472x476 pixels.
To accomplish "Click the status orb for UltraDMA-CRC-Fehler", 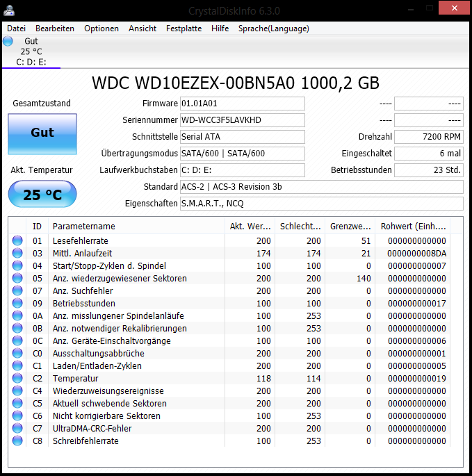I will pos(17,428).
